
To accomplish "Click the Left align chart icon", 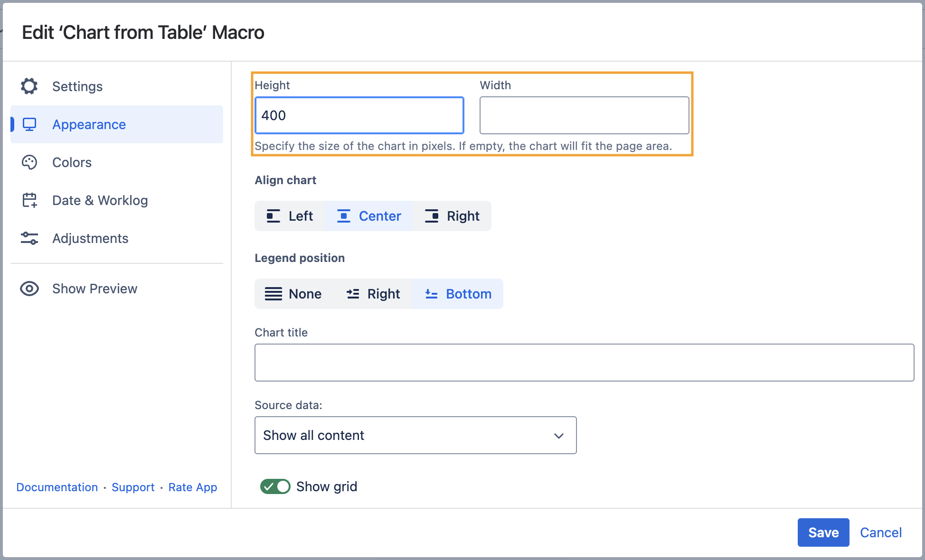I will 273,216.
